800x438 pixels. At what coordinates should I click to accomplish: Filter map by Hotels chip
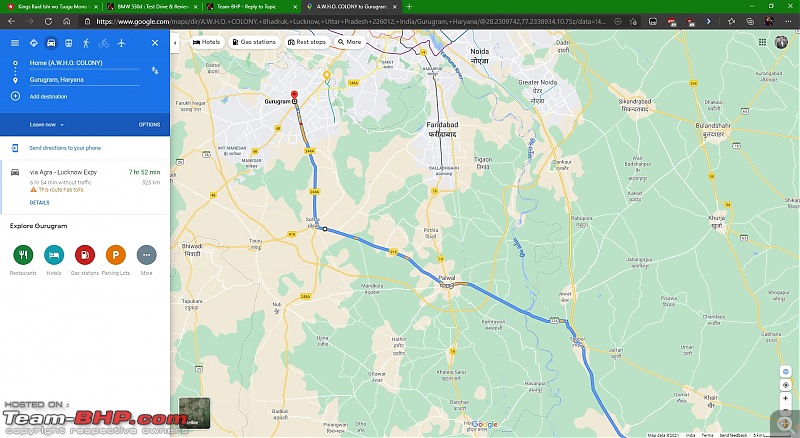[206, 42]
